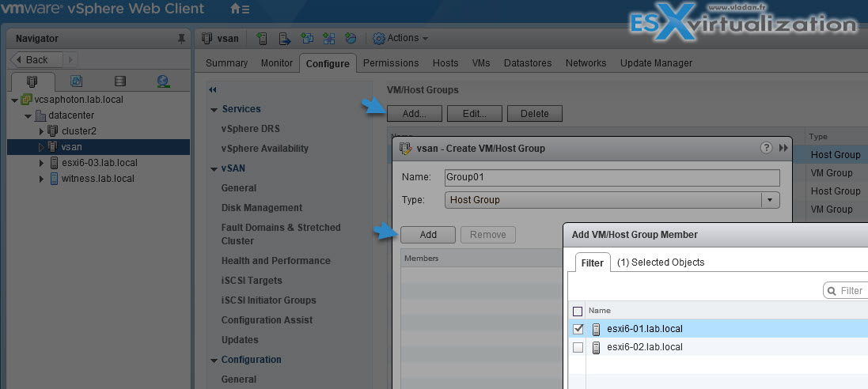The height and width of the screenshot is (389, 868).
Task: Click the witness.lab.local host icon
Action: point(54,178)
